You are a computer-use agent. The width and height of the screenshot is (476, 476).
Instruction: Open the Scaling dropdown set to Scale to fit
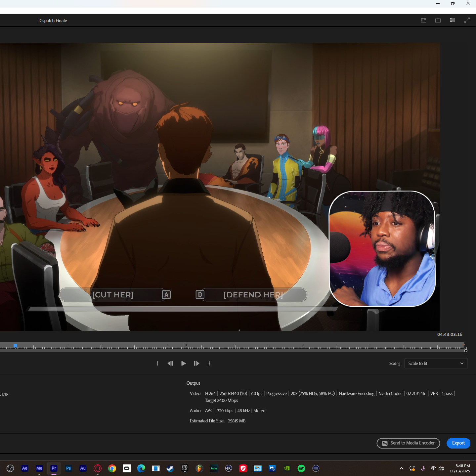click(x=436, y=363)
